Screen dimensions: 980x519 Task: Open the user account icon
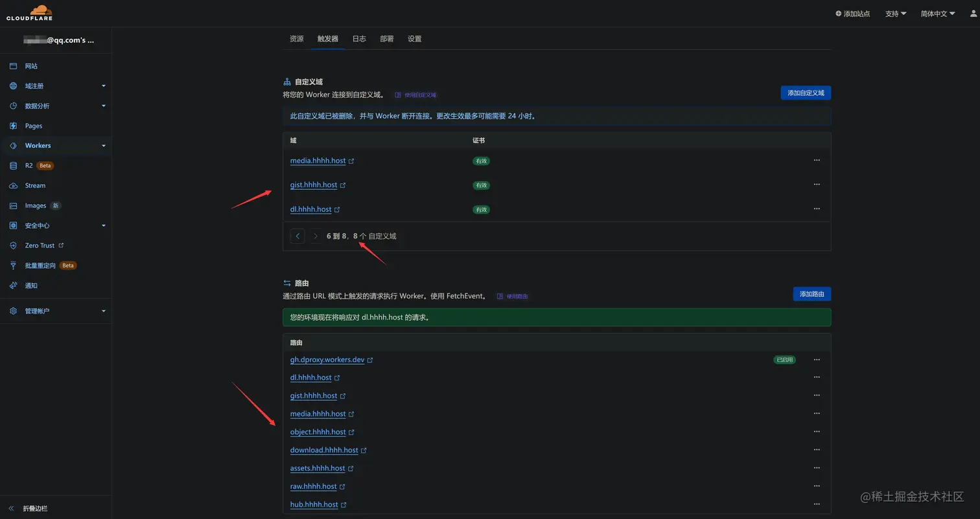(x=973, y=14)
